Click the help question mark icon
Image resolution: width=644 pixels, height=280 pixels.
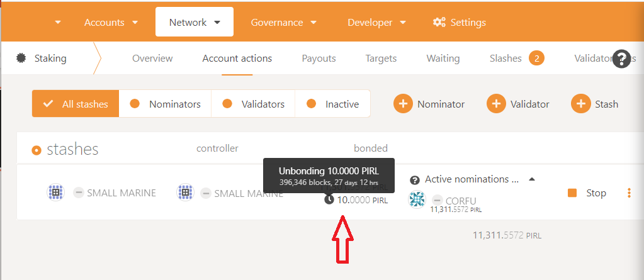621,59
